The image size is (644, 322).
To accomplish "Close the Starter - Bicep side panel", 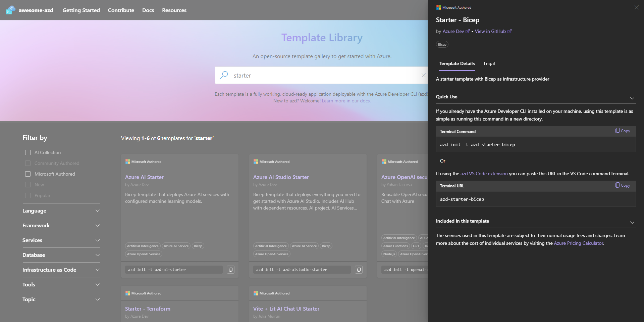I will [636, 7].
